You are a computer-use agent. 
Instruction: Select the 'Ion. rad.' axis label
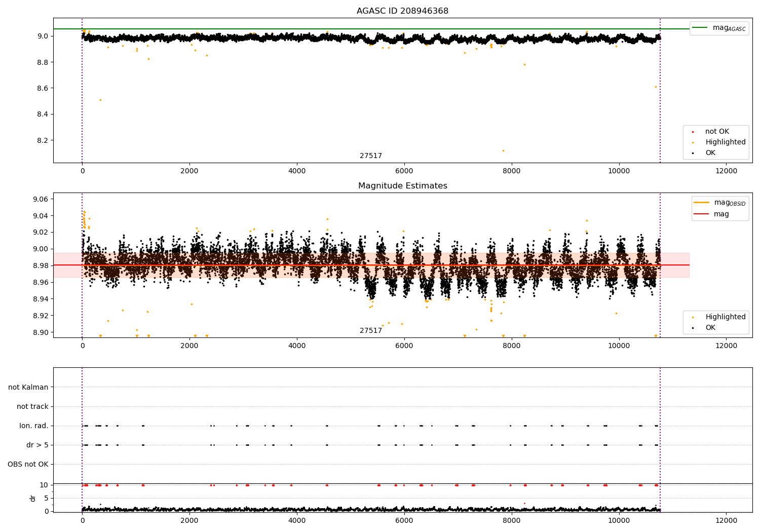point(34,426)
